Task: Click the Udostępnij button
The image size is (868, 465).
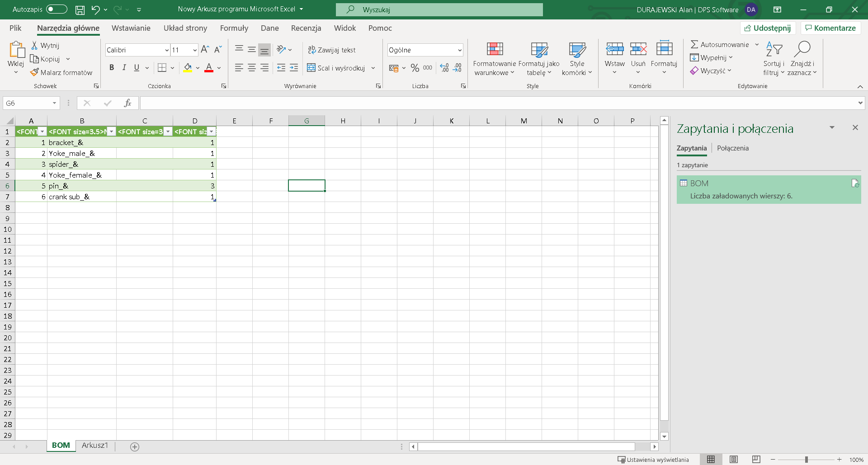Action: tap(767, 28)
